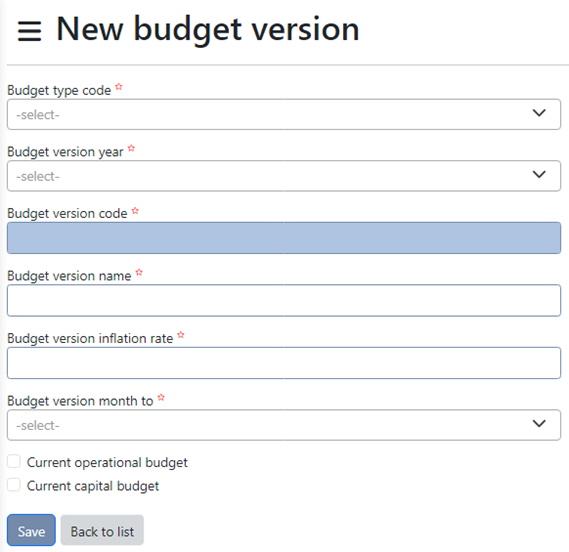Tick the Current operational budget checkbox
Screen dimensions: 569x552
[14, 462]
